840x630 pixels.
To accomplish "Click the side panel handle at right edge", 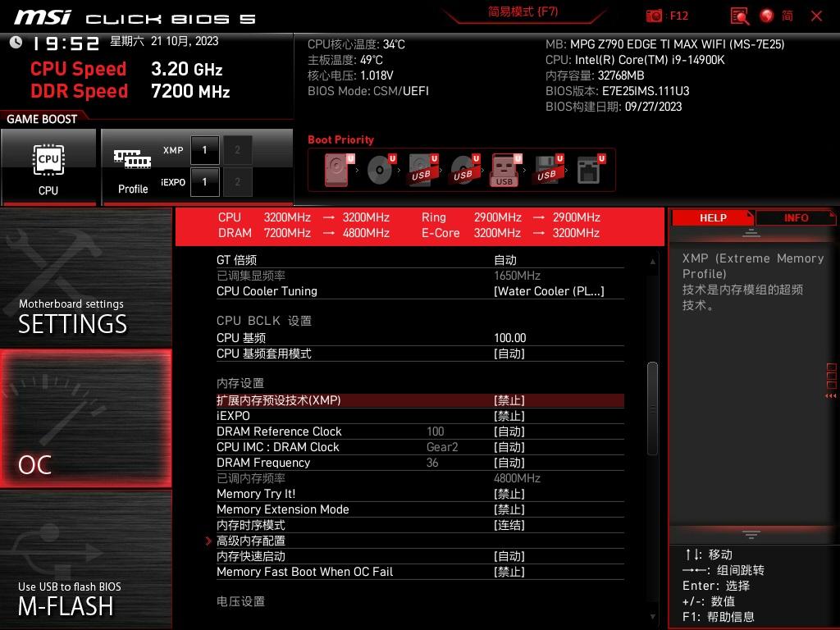I will [x=831, y=381].
